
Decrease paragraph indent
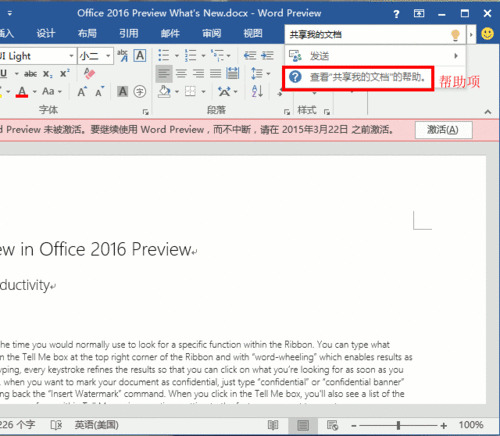(250, 55)
